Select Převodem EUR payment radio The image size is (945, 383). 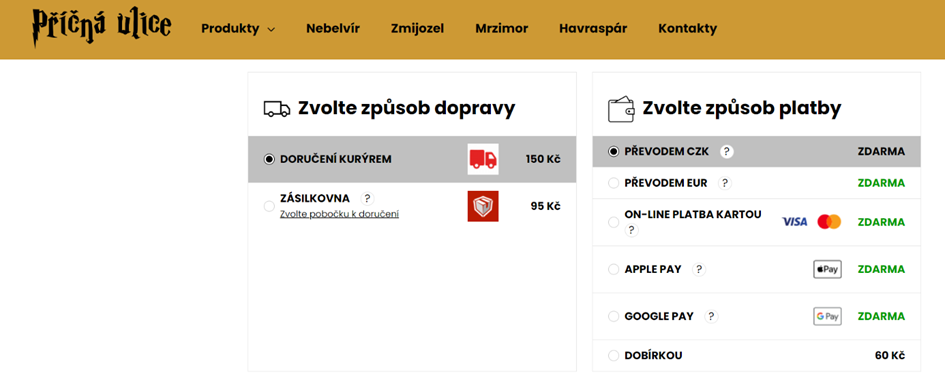(614, 183)
